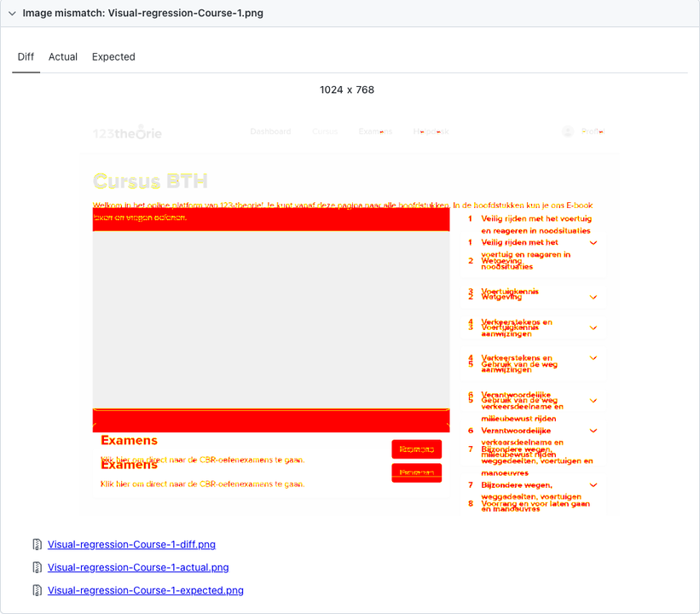
Task: Expand the 'Voertuigkennis' chapter chevron
Action: [594, 298]
